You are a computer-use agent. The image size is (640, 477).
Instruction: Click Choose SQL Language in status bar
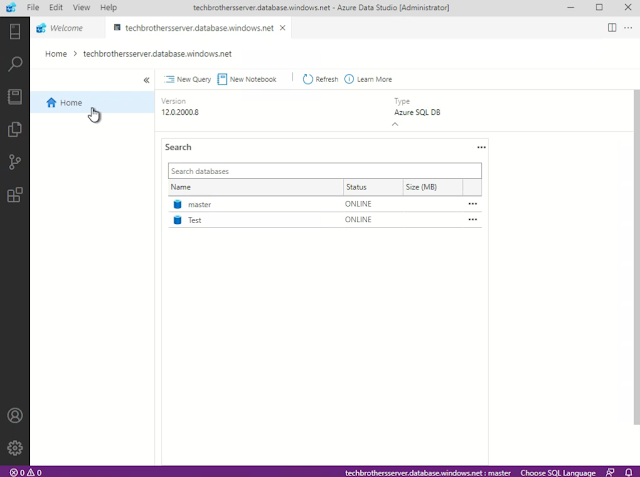click(558, 473)
